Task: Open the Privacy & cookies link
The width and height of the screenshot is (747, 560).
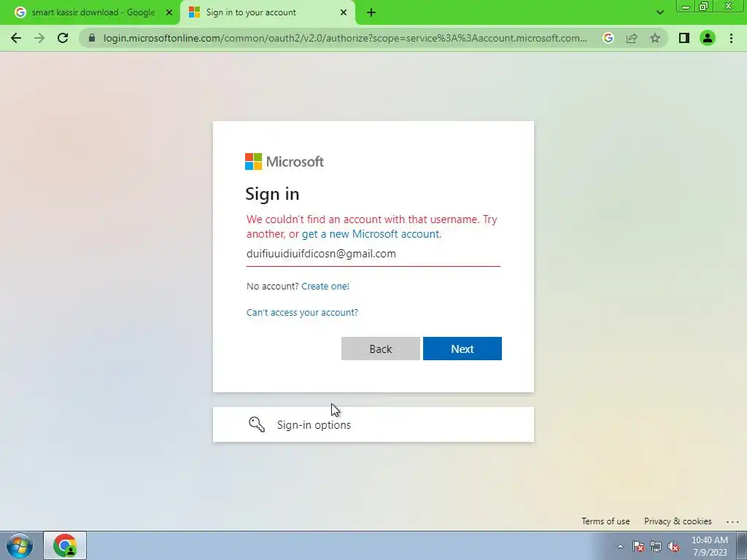Action: [x=678, y=521]
